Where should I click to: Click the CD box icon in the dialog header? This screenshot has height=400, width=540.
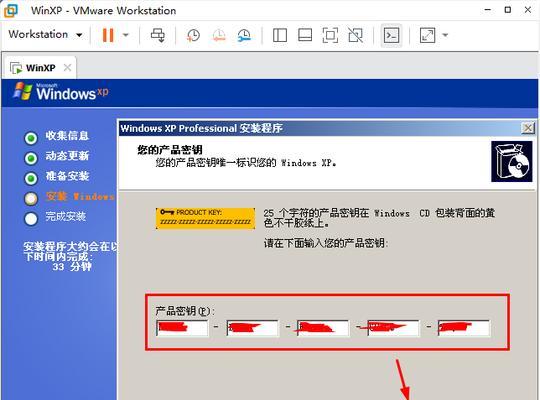(x=511, y=161)
